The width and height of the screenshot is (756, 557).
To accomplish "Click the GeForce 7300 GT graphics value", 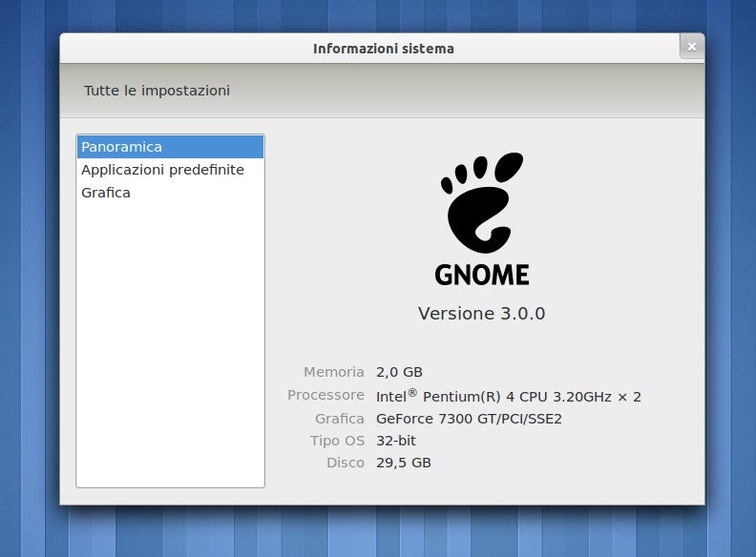I will [469, 419].
